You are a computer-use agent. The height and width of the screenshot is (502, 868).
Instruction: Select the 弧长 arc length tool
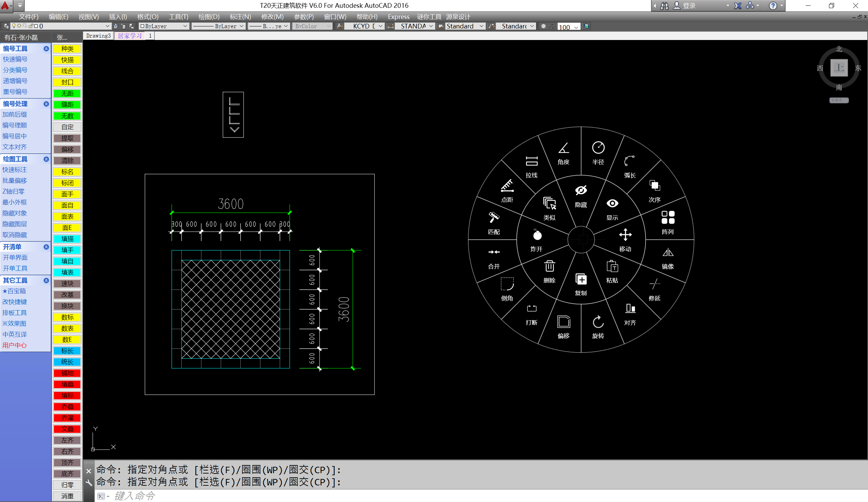pos(630,167)
